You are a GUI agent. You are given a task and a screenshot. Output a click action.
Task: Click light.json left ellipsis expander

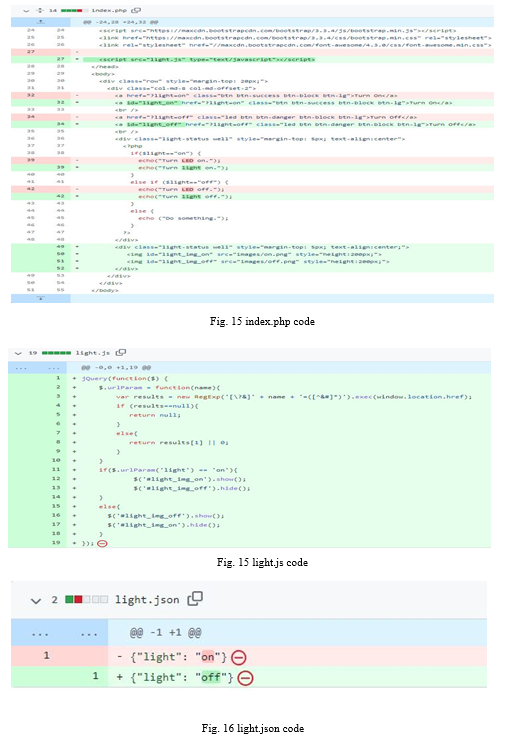40,634
